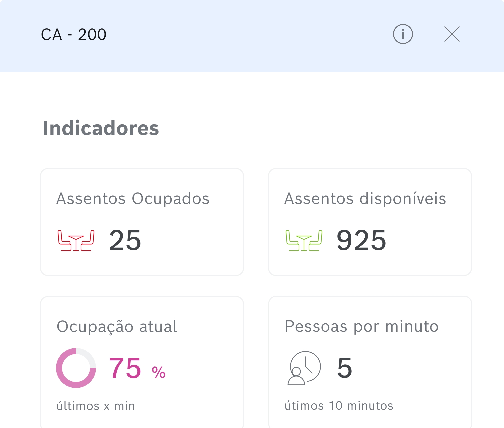Click the útimos 10 minutos caption
This screenshot has height=428, width=504.
click(339, 406)
